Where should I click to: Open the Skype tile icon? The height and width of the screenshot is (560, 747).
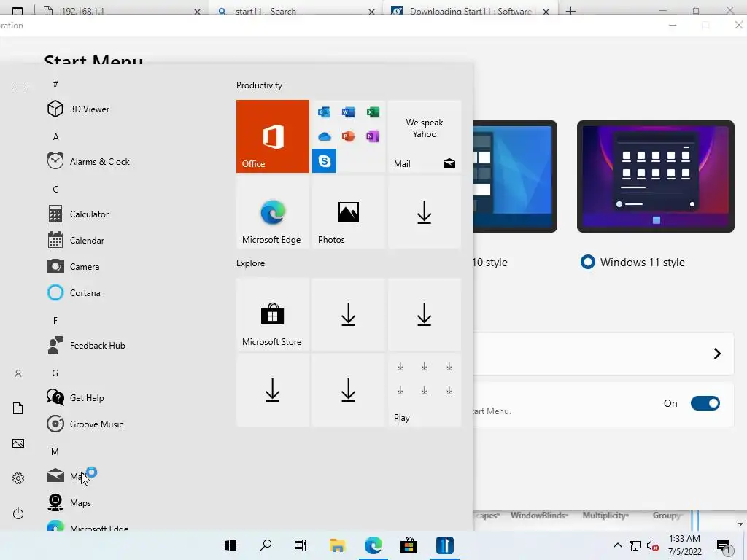point(325,161)
